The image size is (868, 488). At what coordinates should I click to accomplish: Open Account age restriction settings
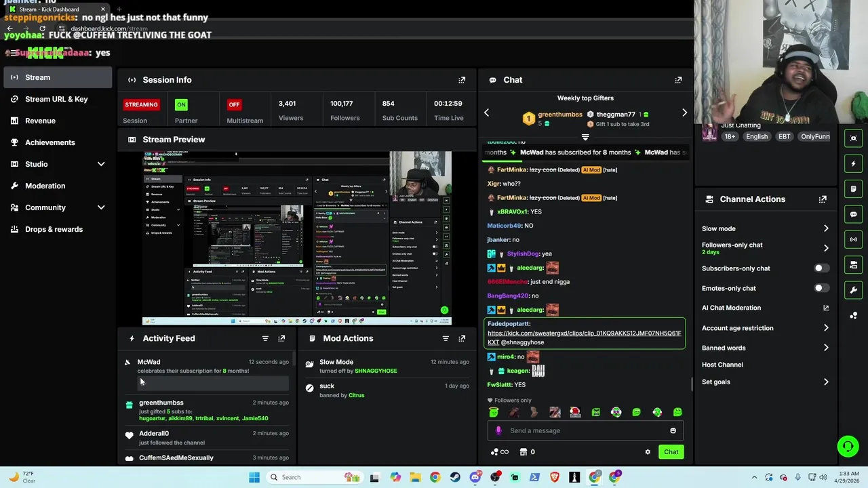tap(765, 328)
